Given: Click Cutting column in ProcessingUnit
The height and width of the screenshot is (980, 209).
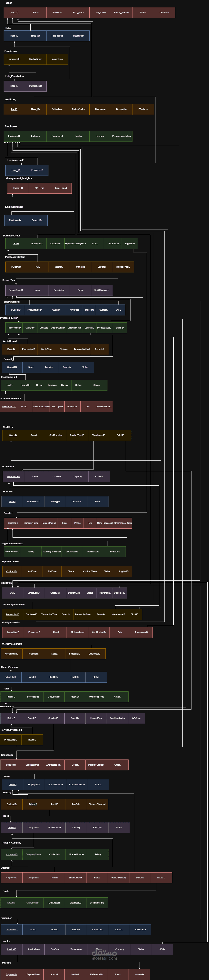Looking at the screenshot, I should coord(79,385).
